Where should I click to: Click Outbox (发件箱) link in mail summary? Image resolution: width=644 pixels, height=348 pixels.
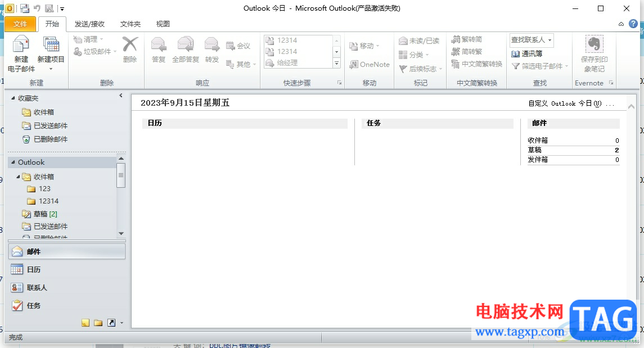tap(538, 160)
